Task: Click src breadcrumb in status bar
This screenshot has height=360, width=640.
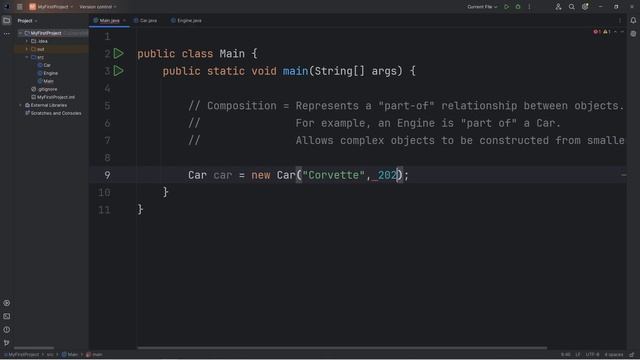Action: pos(50,355)
